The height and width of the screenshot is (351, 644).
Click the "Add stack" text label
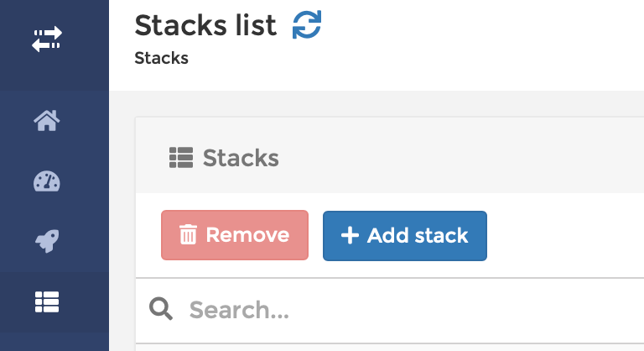click(x=418, y=235)
